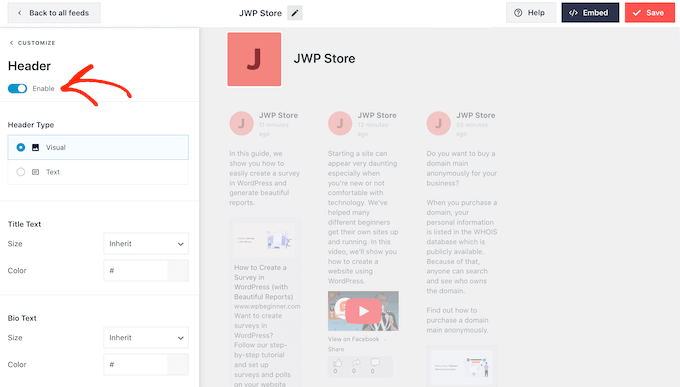Viewport: 680px width, 387px height.
Task: Click the comment bubble icon under the post
Action: [x=375, y=362]
